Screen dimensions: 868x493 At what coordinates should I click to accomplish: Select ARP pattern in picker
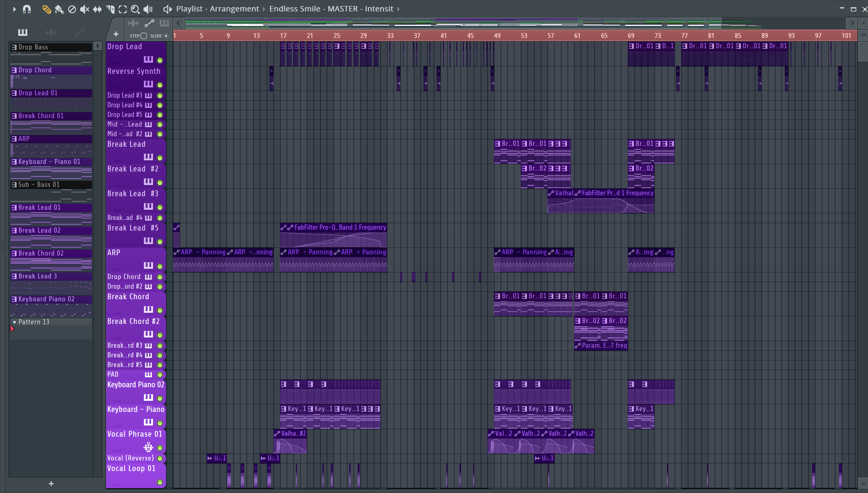click(51, 139)
